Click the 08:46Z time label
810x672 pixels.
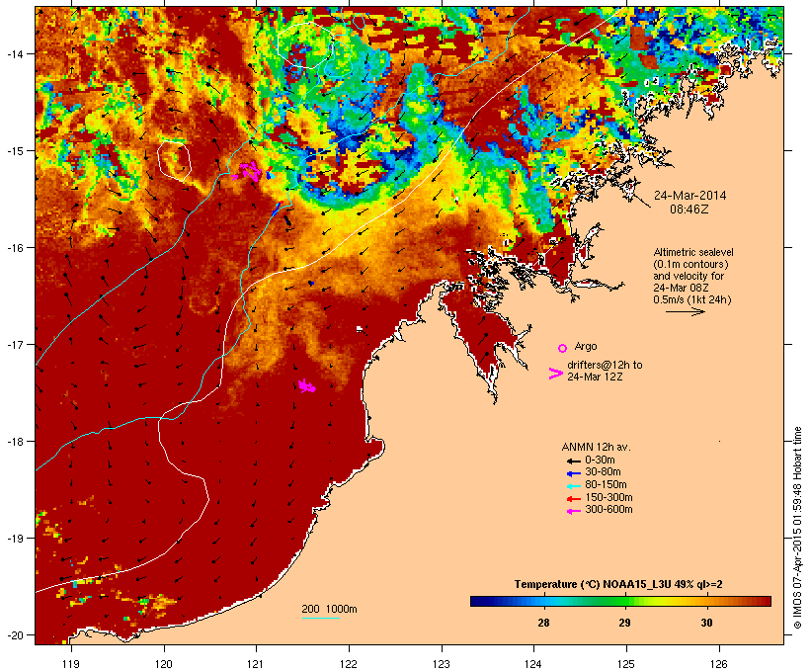click(689, 210)
